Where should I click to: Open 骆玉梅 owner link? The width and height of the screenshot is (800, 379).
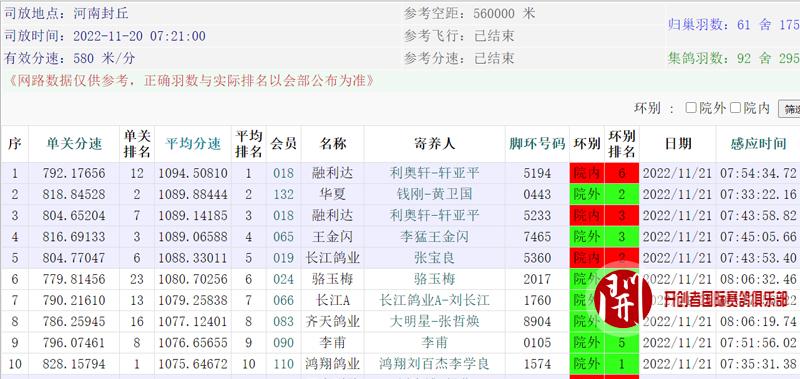click(434, 279)
